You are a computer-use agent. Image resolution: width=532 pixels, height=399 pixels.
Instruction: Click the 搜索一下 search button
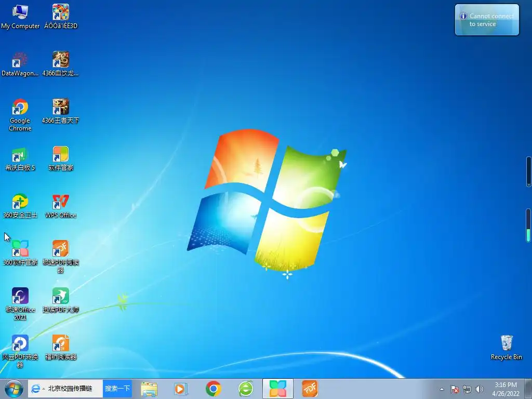tap(117, 389)
